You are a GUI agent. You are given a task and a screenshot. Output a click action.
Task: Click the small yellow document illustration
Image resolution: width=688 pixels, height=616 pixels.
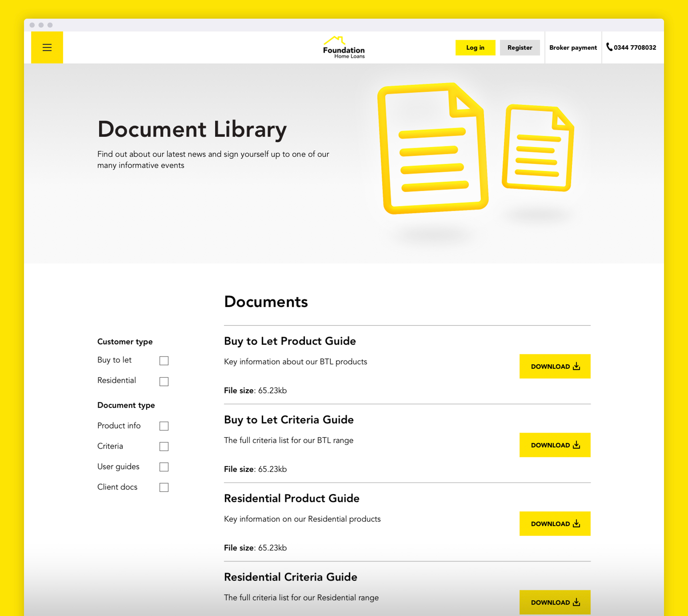tap(538, 148)
